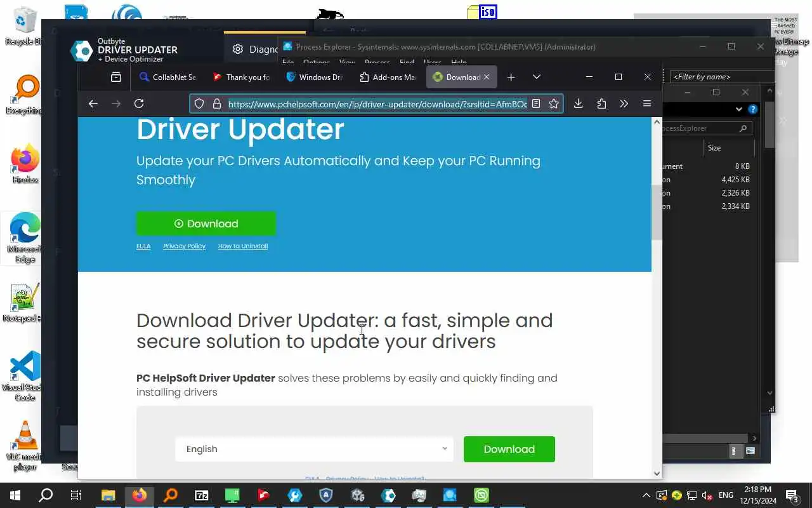The height and width of the screenshot is (508, 812).
Task: Toggle reader view in address bar
Action: coord(536,104)
